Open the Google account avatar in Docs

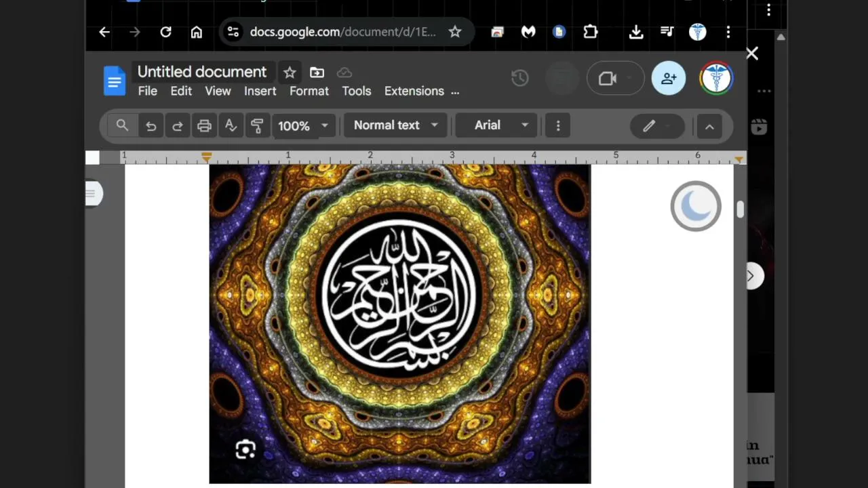click(716, 79)
